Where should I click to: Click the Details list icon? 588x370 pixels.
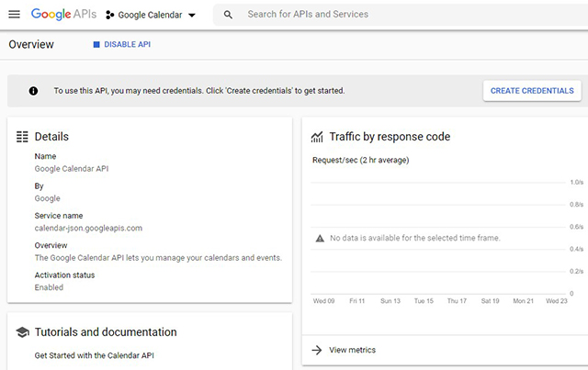(22, 137)
